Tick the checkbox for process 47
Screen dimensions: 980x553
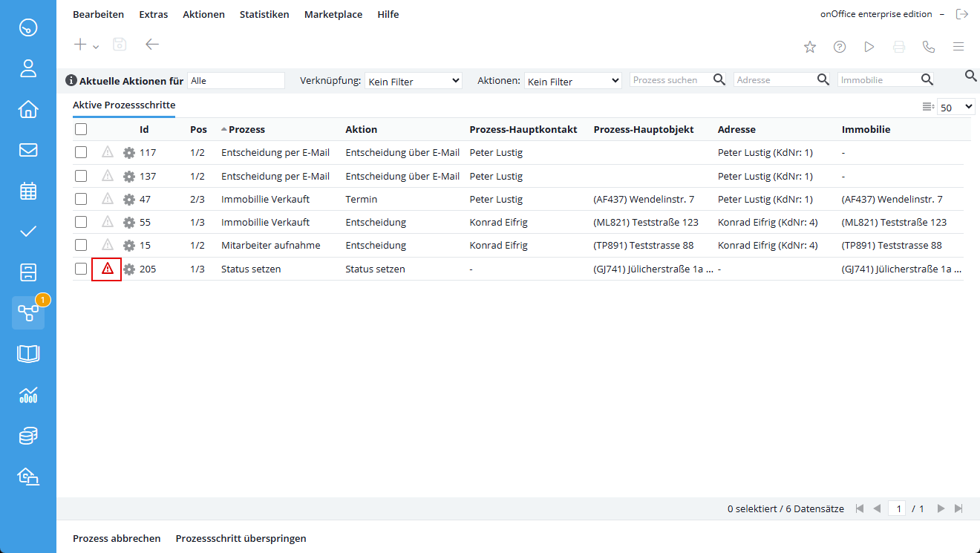coord(81,199)
